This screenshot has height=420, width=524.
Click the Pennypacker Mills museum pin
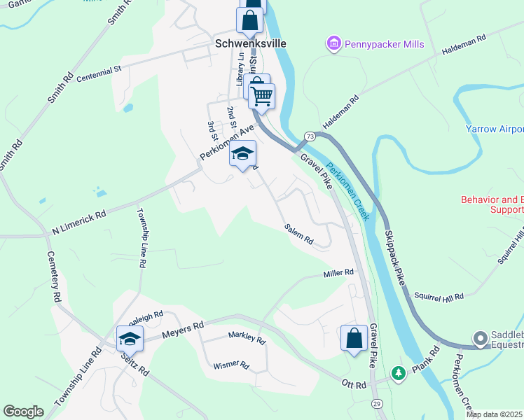pyautogui.click(x=334, y=43)
